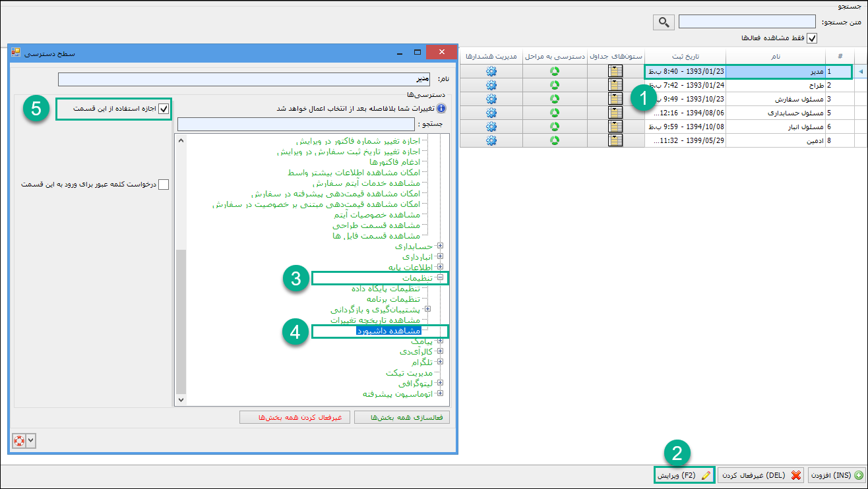This screenshot has height=489, width=868.
Task: Focus the نام field in access dialog
Action: (244, 79)
